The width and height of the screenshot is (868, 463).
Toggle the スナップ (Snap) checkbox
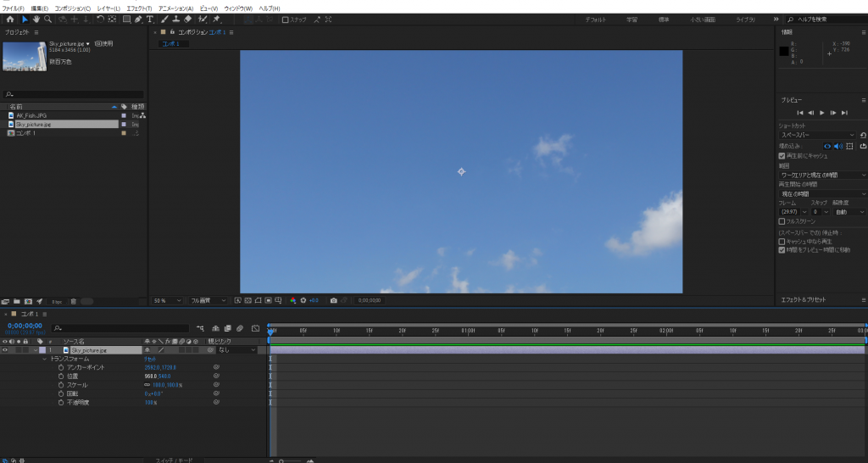click(x=285, y=20)
